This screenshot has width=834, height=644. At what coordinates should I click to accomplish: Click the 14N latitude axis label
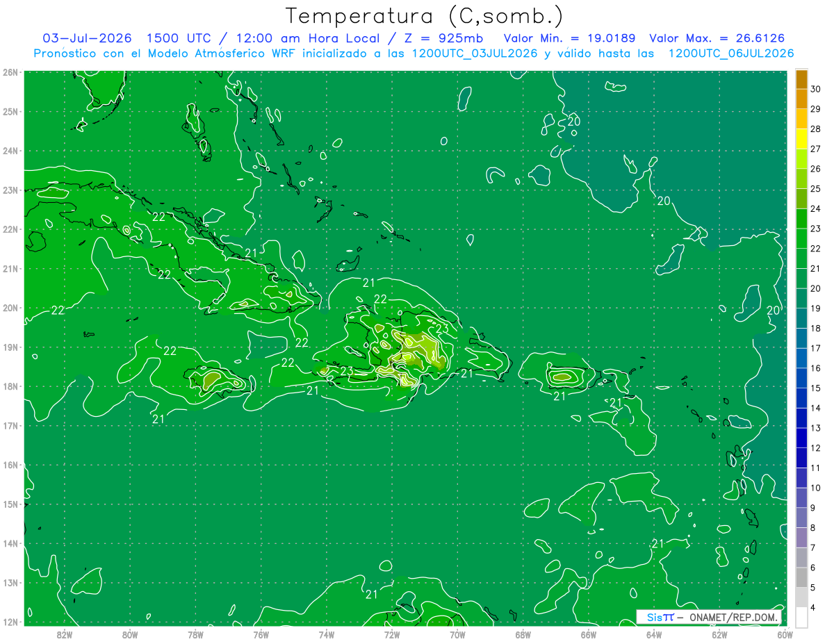pyautogui.click(x=10, y=543)
